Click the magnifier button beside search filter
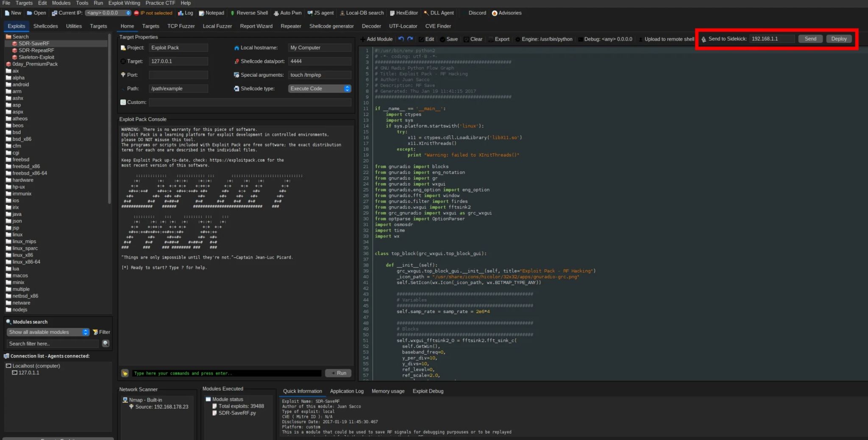Screen dimensions: 868x440 point(106,343)
